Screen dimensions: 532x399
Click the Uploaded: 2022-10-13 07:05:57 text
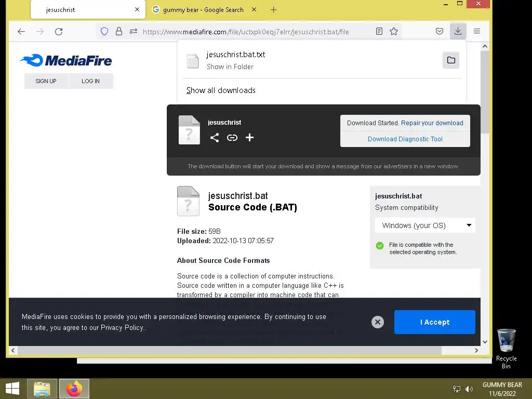(225, 241)
